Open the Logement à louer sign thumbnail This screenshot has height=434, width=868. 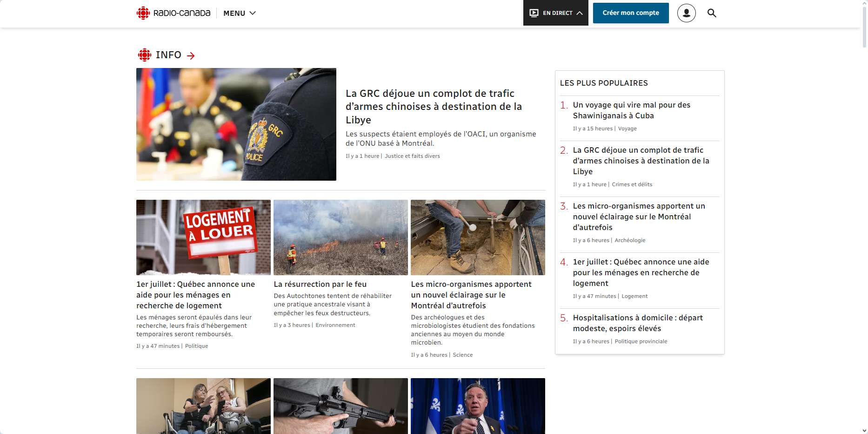coord(203,237)
